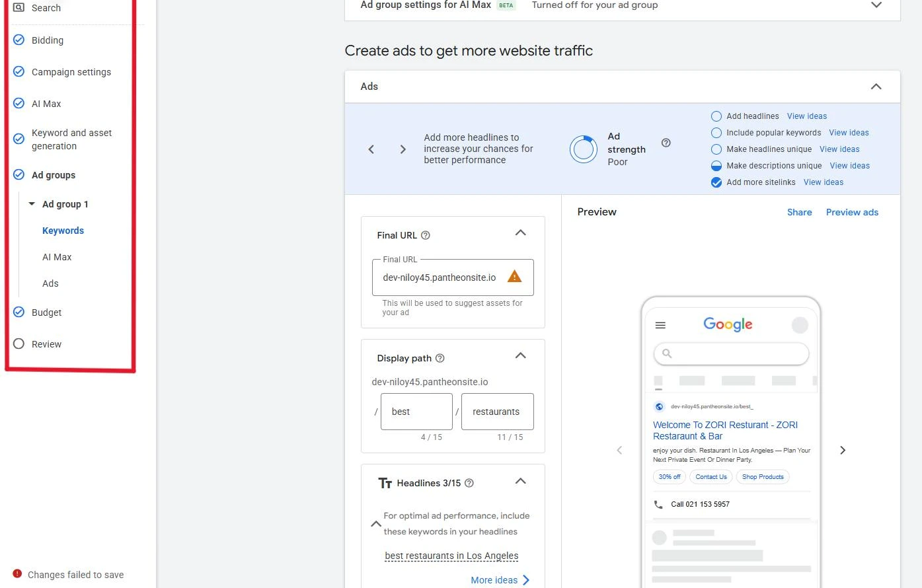Screen dimensions: 922x588
Task: Select Include popular keywords checklist circle
Action: coord(716,133)
